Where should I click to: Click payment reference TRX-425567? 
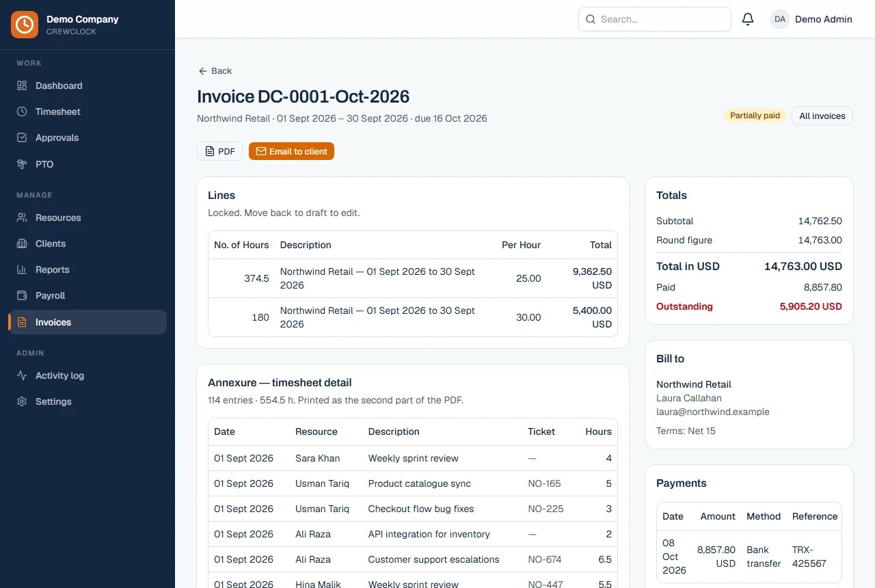coord(809,557)
